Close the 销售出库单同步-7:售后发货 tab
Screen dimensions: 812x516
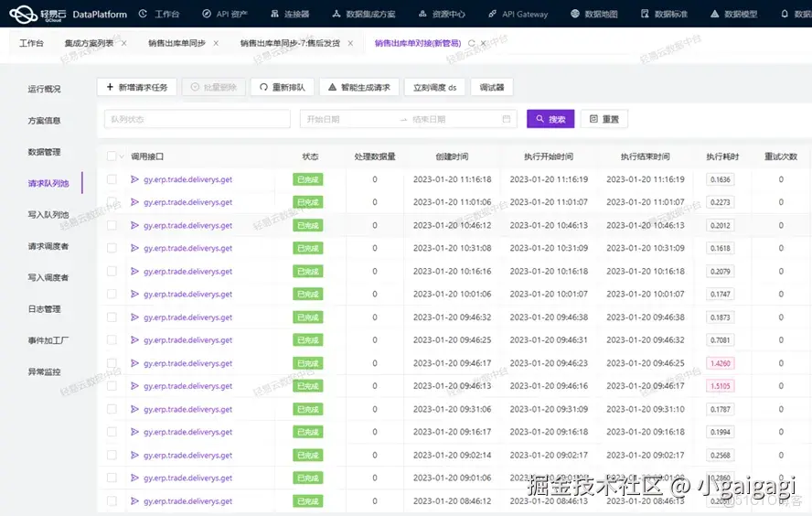[350, 43]
